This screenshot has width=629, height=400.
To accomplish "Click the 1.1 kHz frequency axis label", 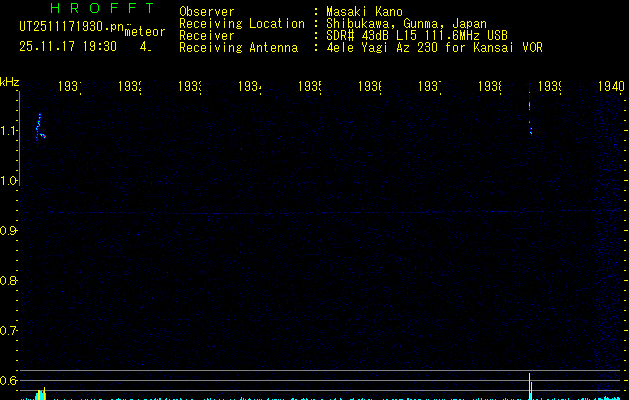I will click(x=10, y=131).
